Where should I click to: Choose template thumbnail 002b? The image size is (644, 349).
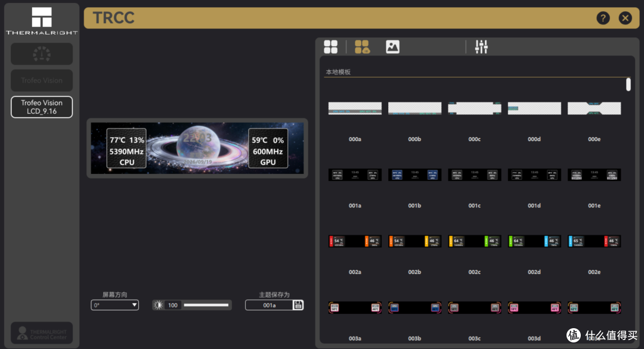click(x=415, y=241)
